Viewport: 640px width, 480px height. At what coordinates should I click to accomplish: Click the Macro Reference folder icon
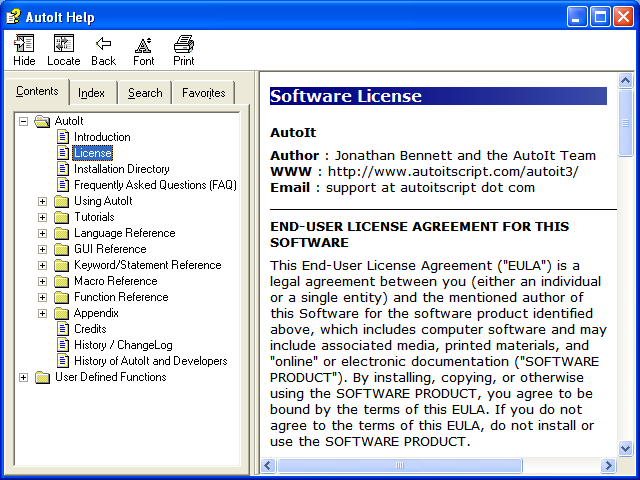(61, 281)
